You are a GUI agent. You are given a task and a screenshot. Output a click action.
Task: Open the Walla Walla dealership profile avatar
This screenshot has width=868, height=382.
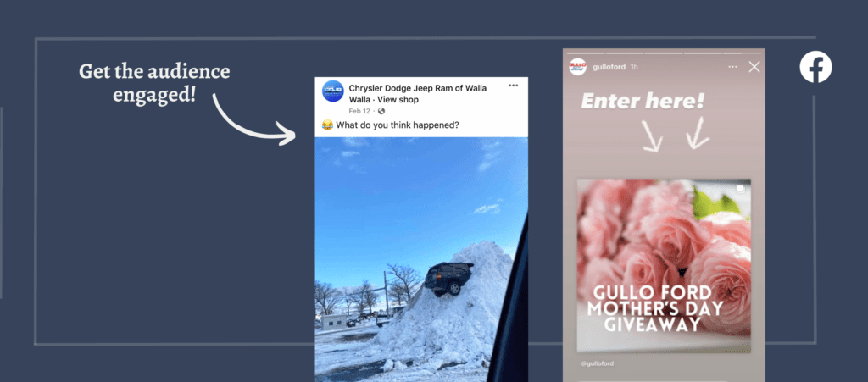tap(332, 91)
